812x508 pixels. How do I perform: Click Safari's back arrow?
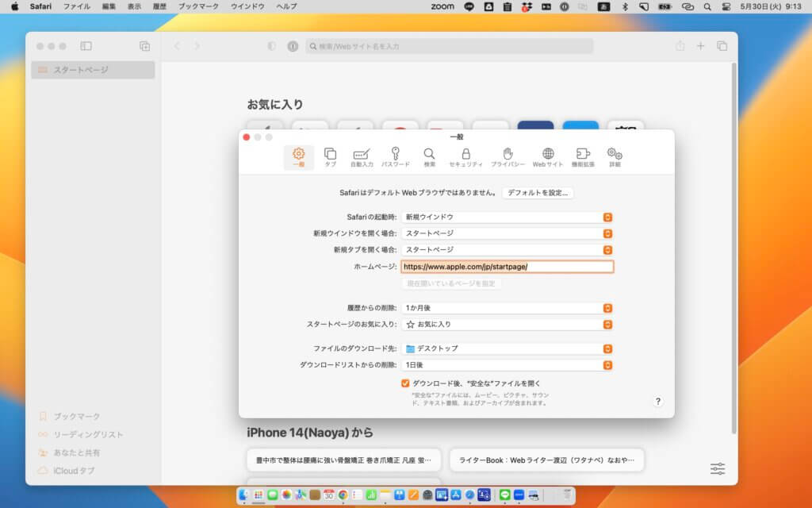click(178, 46)
